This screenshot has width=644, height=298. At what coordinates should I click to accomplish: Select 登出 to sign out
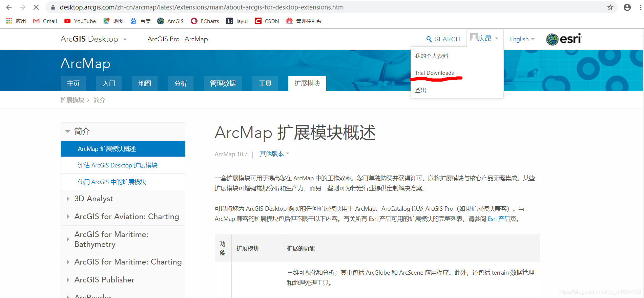pyautogui.click(x=420, y=90)
